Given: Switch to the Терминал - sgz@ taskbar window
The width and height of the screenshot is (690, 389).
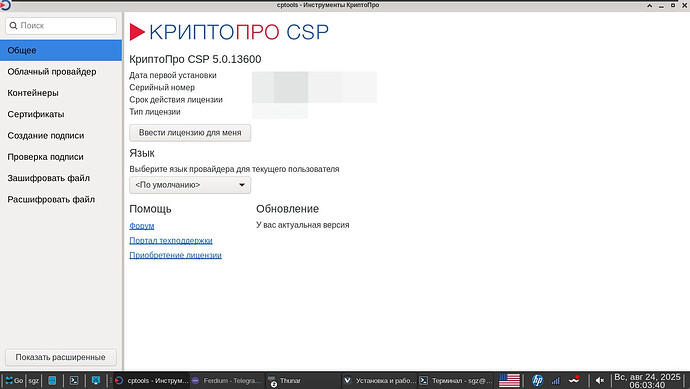Looking at the screenshot, I should point(455,381).
